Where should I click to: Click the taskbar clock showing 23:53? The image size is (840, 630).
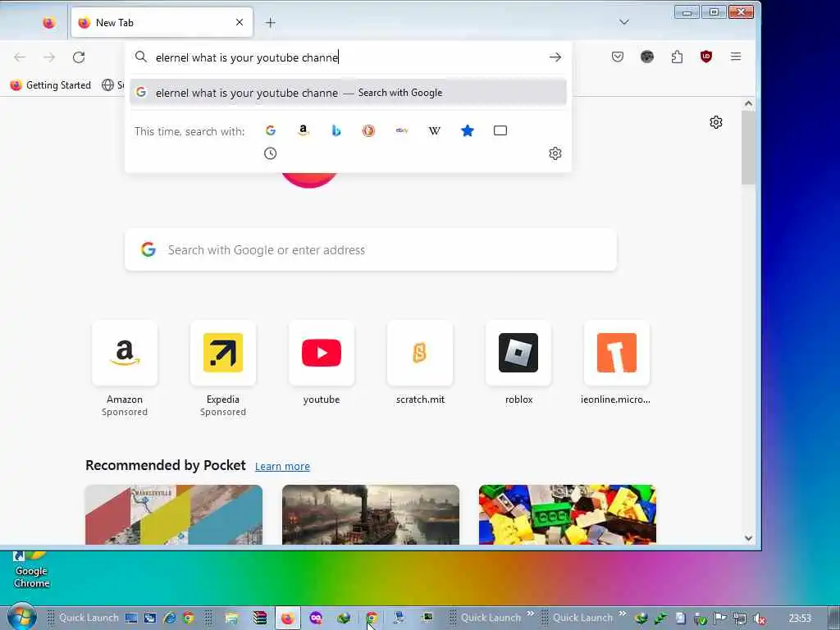coord(800,619)
